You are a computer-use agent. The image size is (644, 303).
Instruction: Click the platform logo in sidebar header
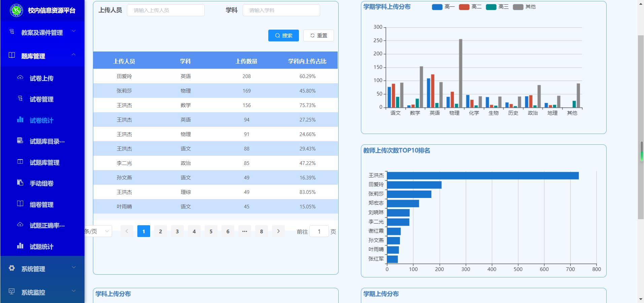click(x=16, y=10)
